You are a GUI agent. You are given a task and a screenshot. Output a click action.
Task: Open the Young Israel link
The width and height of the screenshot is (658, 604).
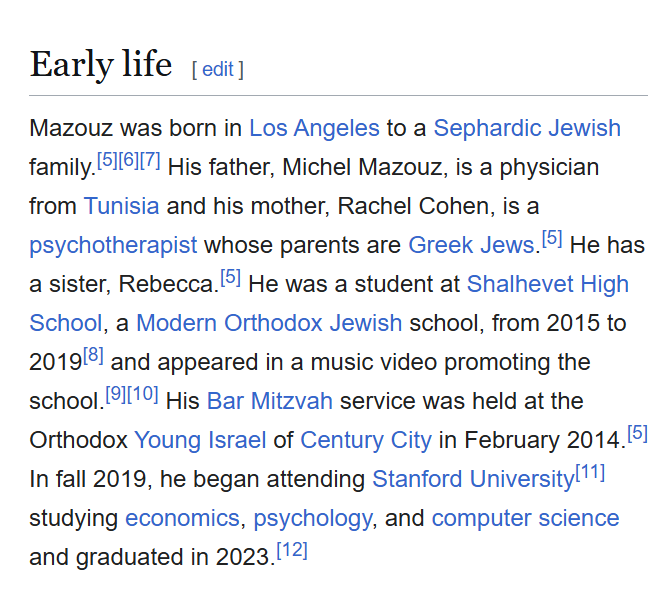tap(200, 440)
